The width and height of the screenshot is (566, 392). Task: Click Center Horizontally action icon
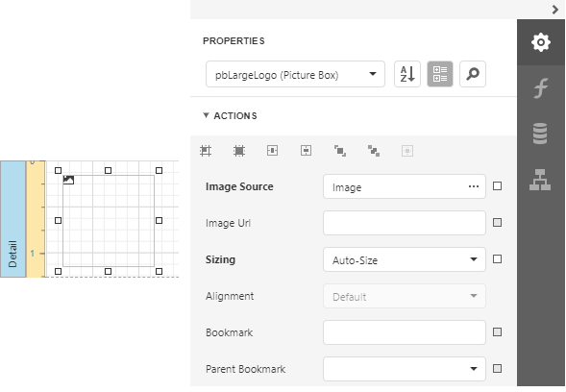tap(273, 151)
